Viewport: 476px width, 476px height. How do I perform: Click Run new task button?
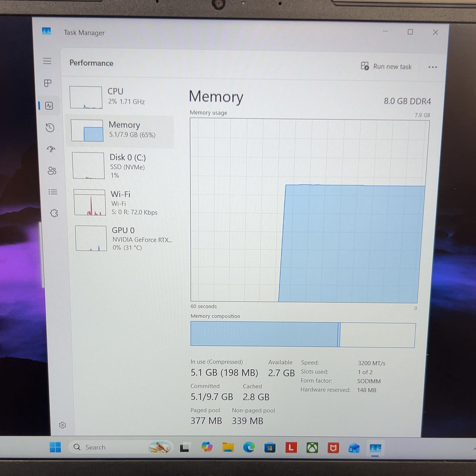tap(386, 66)
